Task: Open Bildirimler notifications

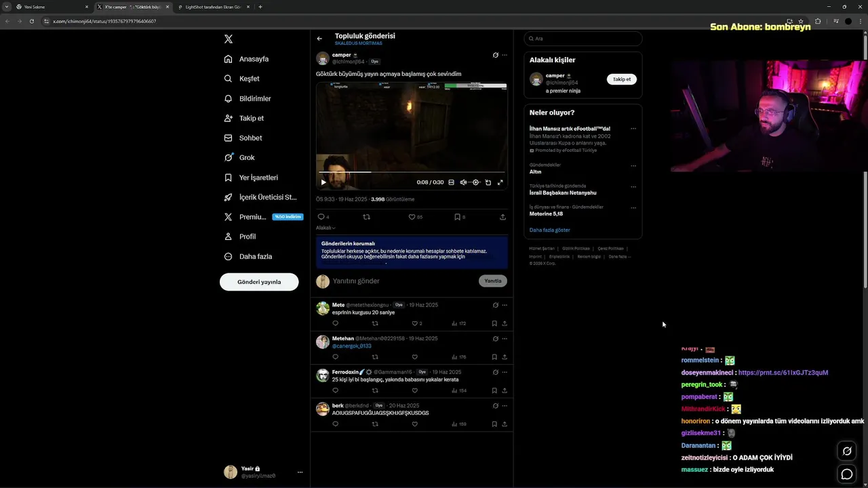Action: (x=248, y=98)
